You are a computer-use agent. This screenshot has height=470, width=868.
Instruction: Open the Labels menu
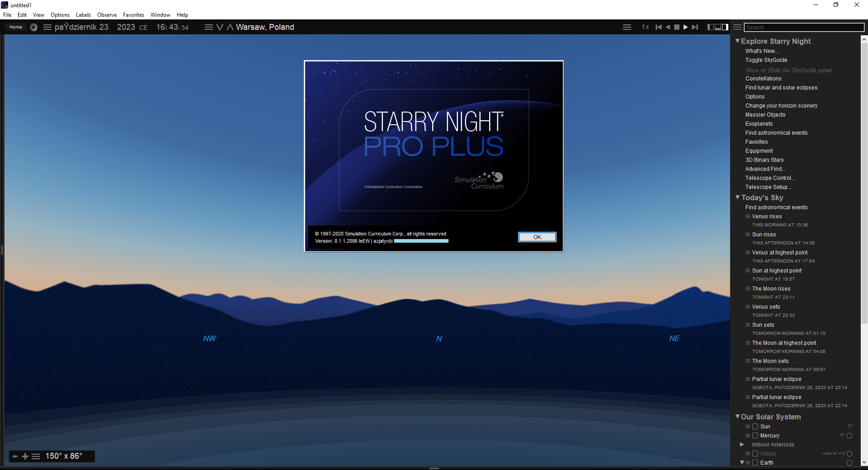83,15
